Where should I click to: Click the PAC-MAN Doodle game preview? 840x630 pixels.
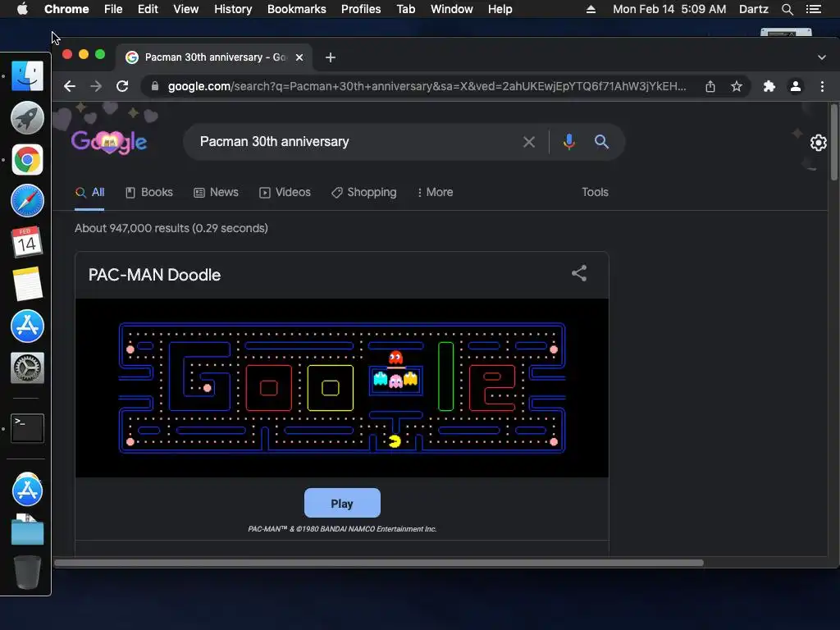point(342,388)
